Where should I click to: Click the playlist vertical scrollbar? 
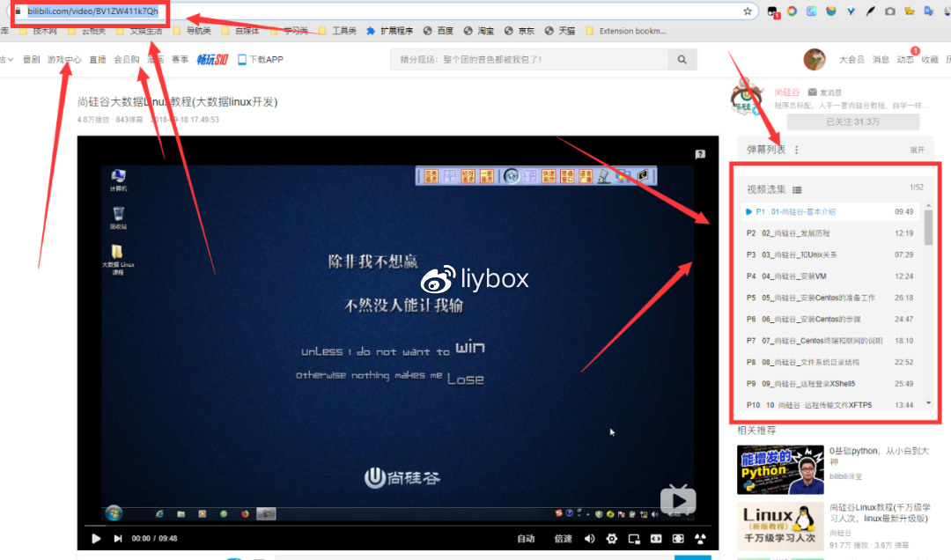click(928, 229)
